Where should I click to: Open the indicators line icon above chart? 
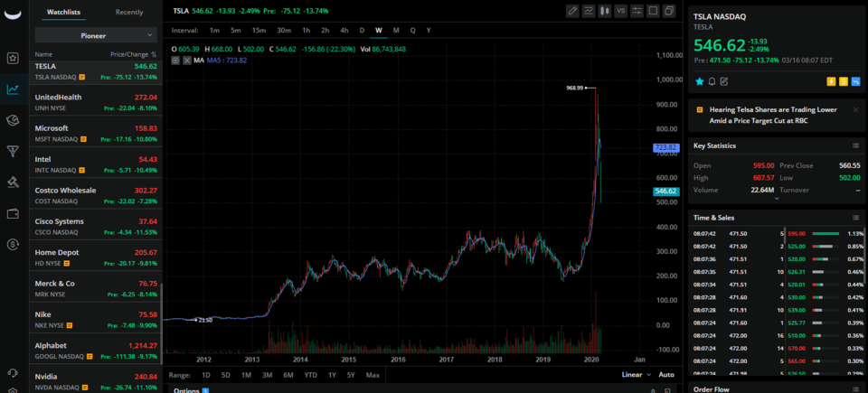[589, 11]
